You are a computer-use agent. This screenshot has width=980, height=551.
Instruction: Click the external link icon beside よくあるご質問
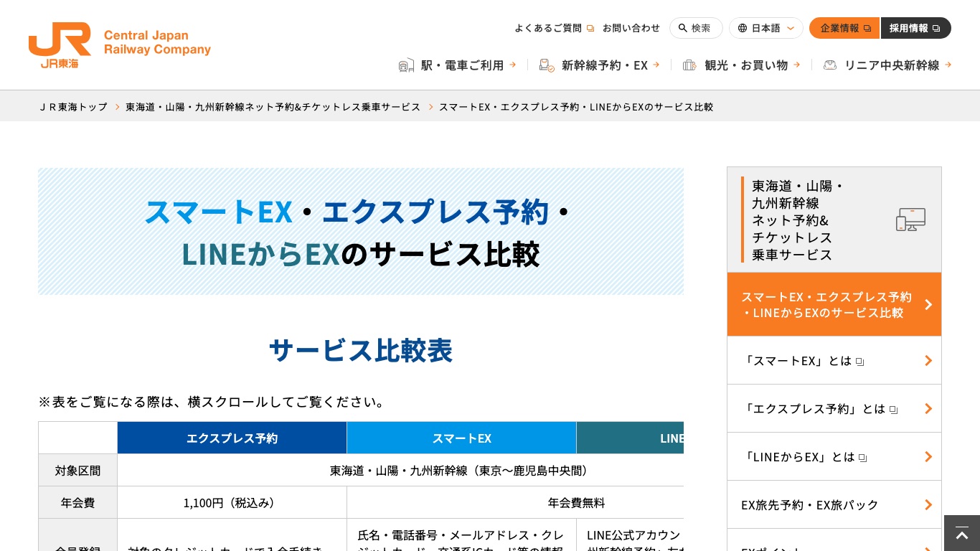[x=590, y=29]
